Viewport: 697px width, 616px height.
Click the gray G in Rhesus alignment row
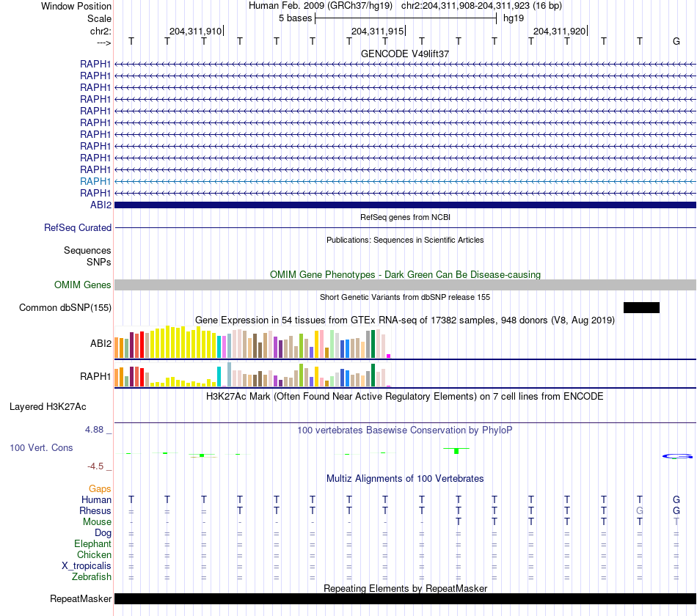coord(640,510)
